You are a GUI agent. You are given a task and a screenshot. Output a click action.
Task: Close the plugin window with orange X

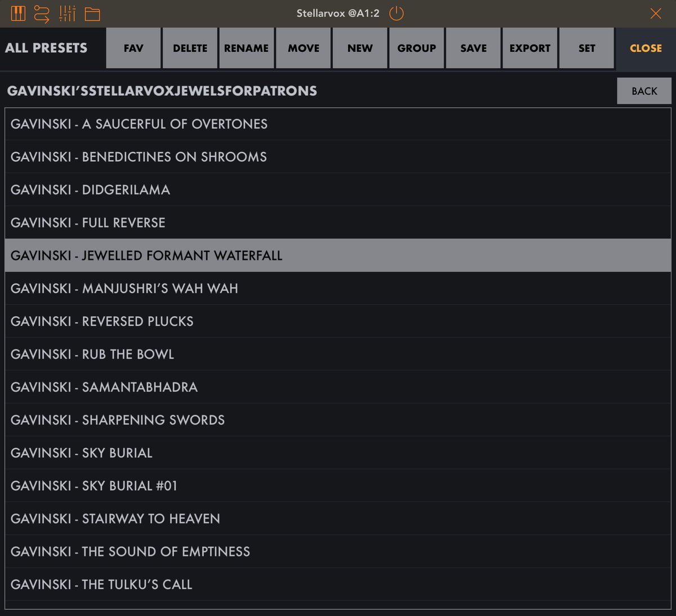click(656, 14)
